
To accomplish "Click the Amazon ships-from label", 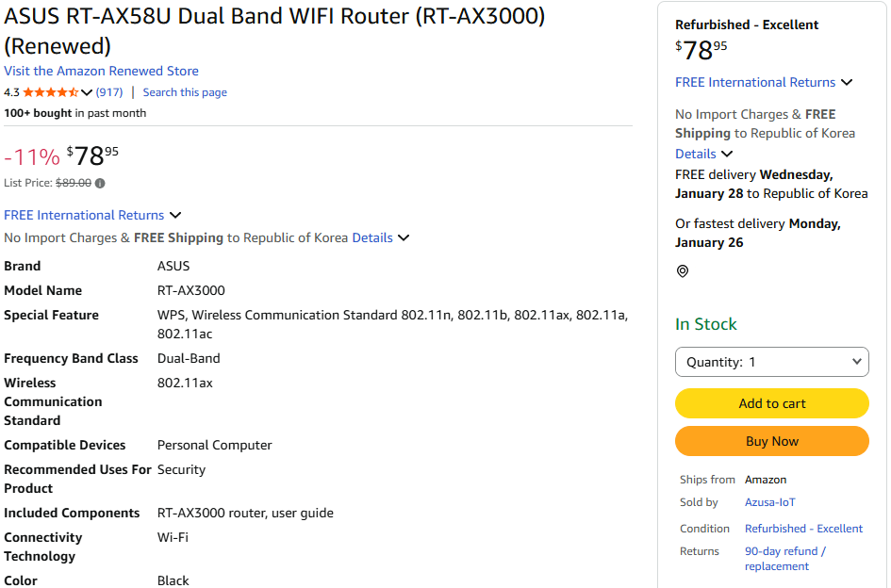I will click(765, 480).
